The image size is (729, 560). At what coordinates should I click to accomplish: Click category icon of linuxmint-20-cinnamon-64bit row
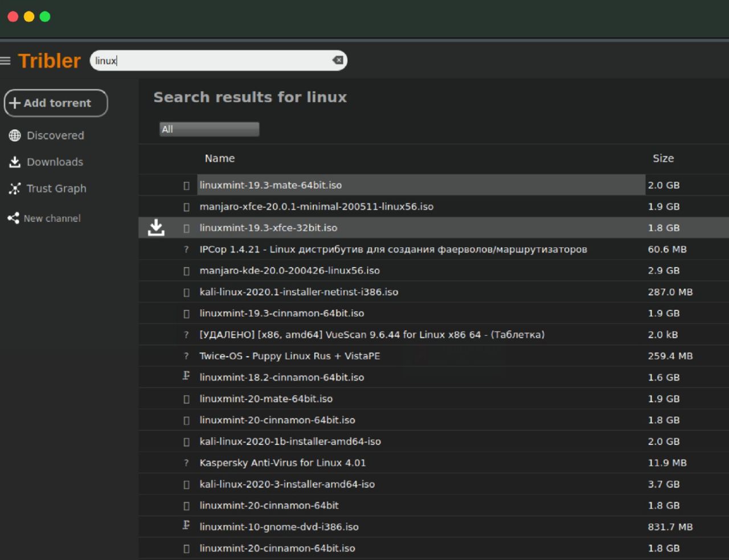click(186, 506)
